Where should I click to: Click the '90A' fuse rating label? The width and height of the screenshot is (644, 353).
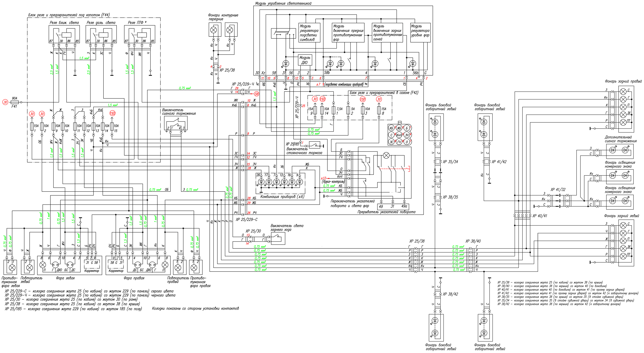15,99
